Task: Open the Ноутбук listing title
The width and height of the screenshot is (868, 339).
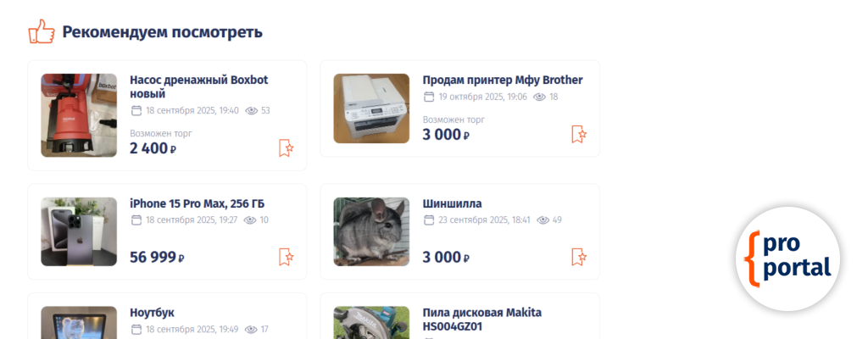Action: [153, 313]
